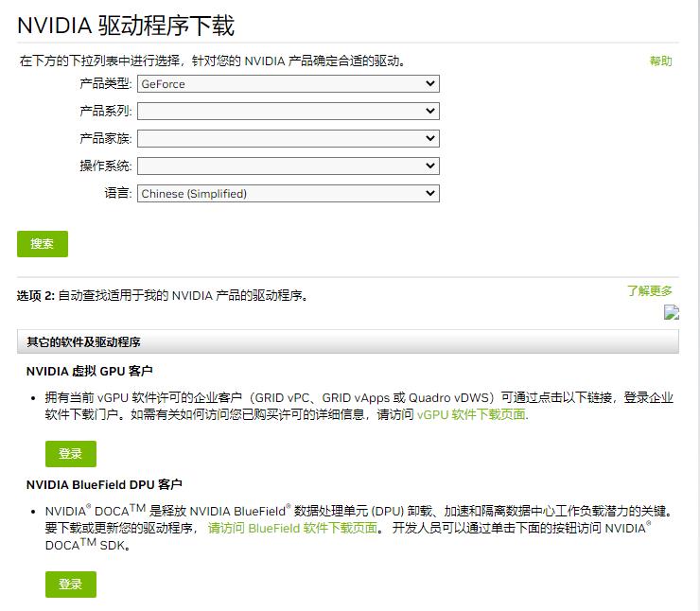Click the green 搜索 button

43,244
